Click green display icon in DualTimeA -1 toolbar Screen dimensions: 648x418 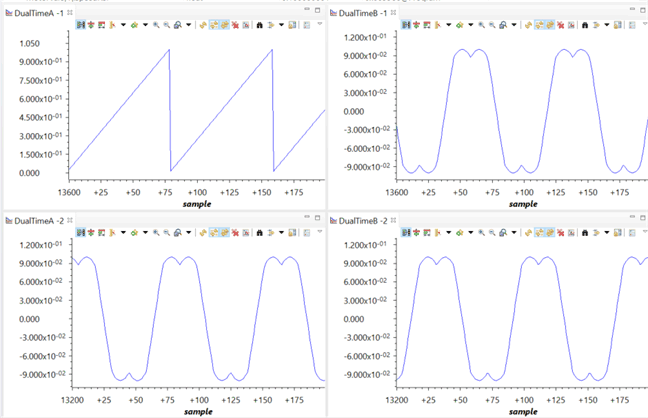pyautogui.click(x=134, y=25)
